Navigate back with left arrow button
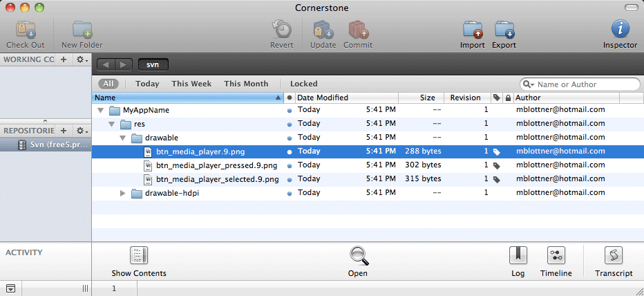644x296 pixels. tap(106, 64)
